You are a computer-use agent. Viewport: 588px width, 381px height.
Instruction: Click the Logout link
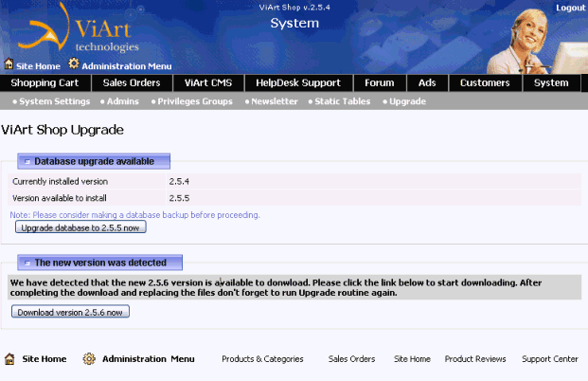coord(570,8)
